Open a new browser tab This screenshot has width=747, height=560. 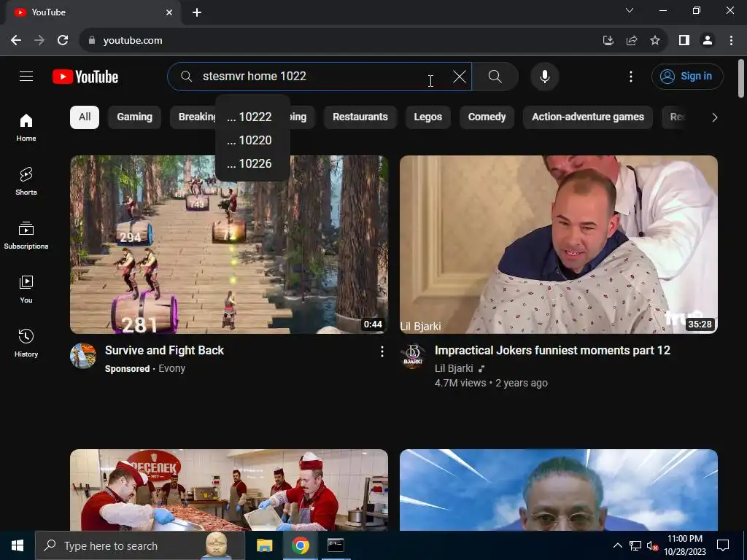click(x=197, y=12)
